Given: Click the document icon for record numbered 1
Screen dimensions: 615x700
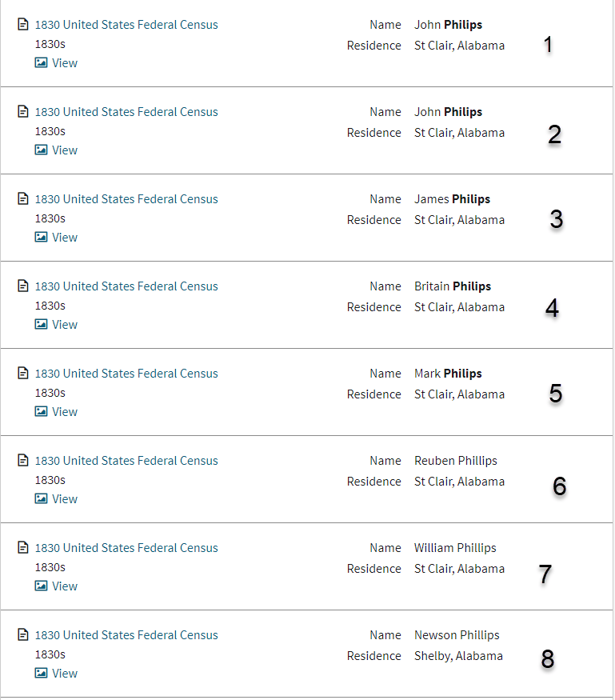Looking at the screenshot, I should click(23, 25).
